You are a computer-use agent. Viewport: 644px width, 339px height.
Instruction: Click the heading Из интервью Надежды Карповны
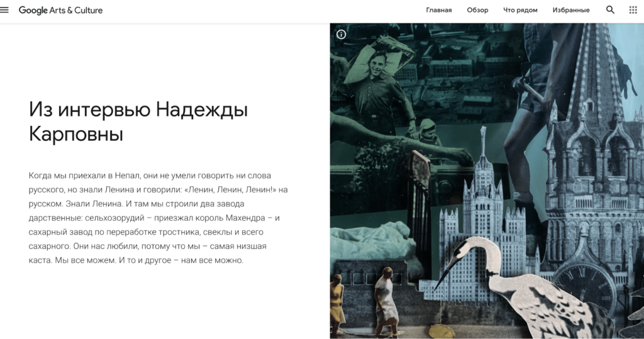pos(138,122)
